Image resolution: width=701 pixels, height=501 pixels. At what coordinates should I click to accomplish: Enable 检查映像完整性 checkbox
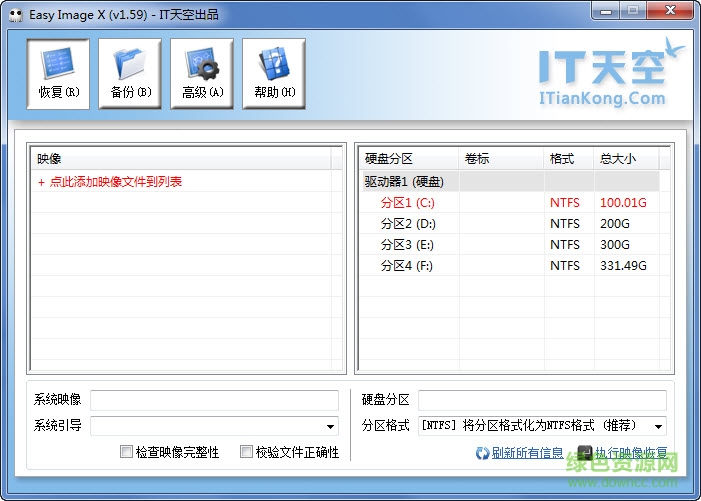pyautogui.click(x=126, y=452)
